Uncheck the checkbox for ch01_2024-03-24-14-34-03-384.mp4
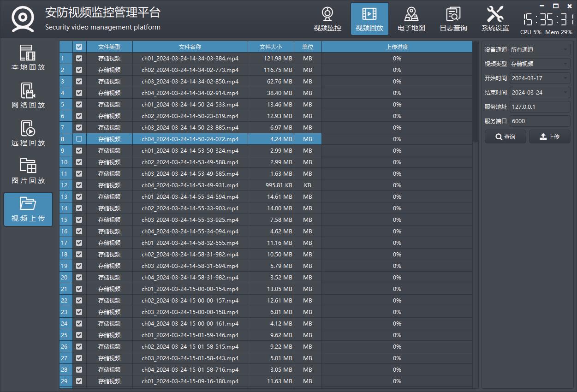The height and width of the screenshot is (392, 577). point(79,59)
